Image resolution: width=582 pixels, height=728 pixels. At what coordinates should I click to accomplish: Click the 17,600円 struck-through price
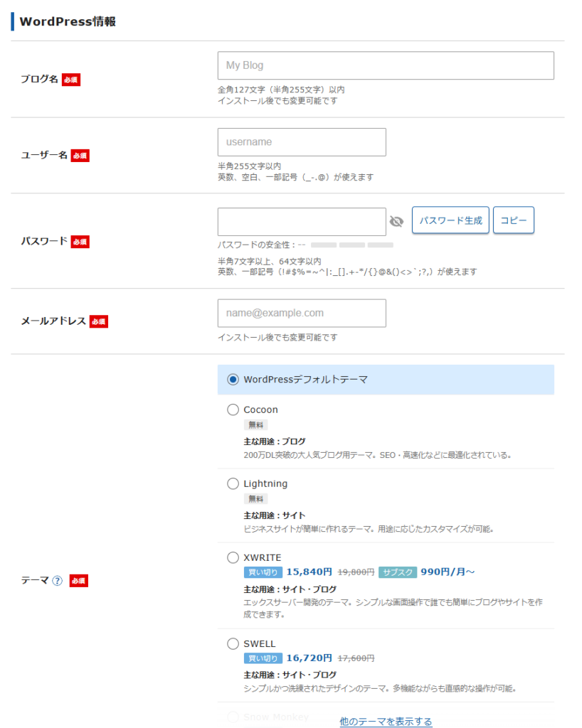[356, 658]
